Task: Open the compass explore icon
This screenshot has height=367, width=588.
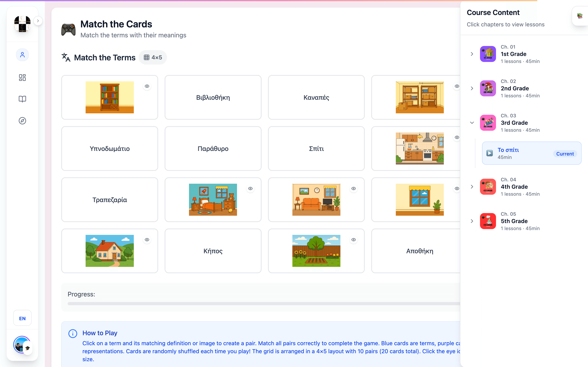Action: (x=22, y=121)
